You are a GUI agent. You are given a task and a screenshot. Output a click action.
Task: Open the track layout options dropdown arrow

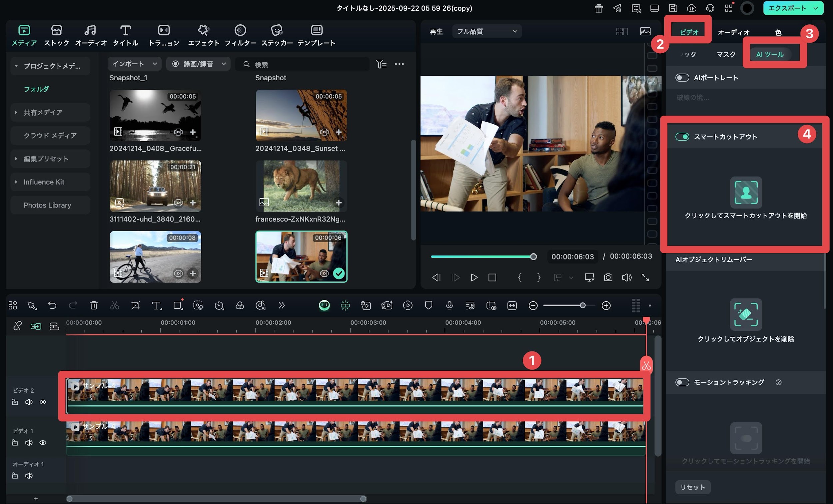click(x=650, y=305)
